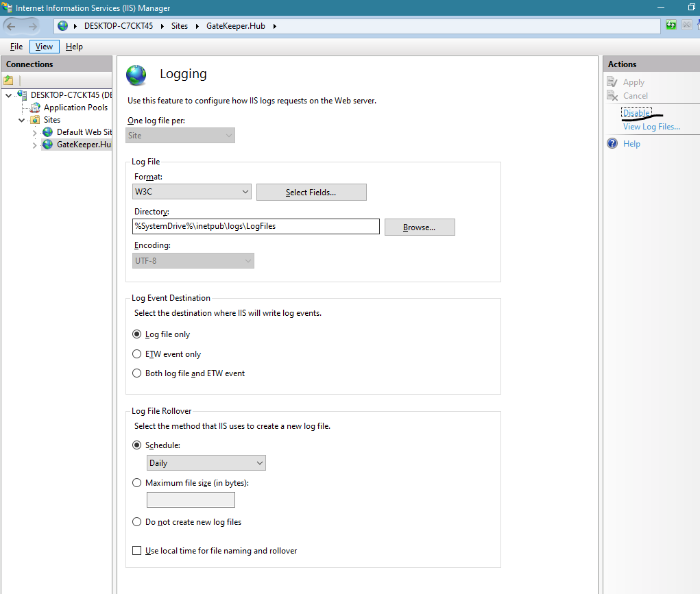Click the Select Fields button

click(x=311, y=193)
